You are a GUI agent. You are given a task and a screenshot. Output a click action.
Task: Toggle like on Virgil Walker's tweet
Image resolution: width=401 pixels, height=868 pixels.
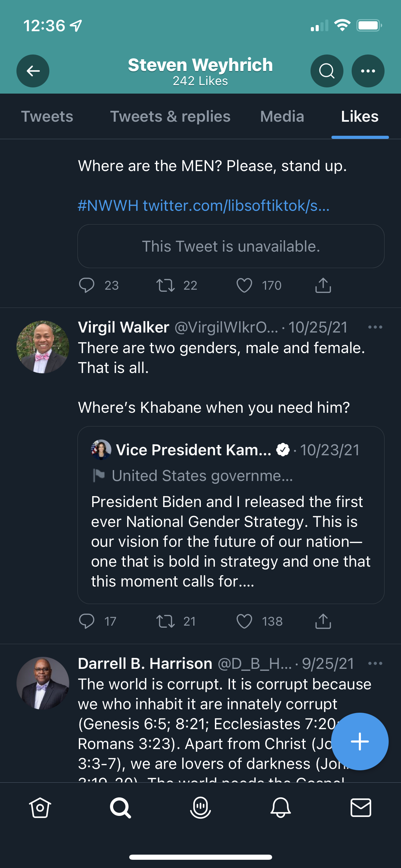(x=244, y=621)
